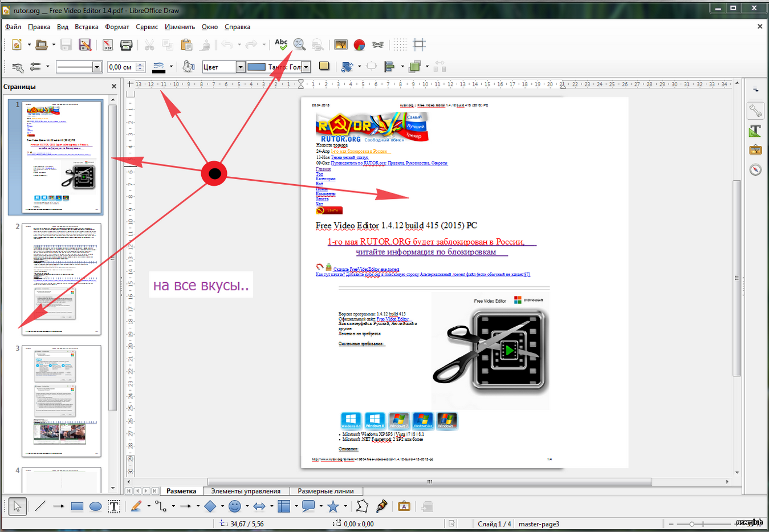Open sidebar Navigator compass panel
Viewport: 769px width, 532px height.
click(x=755, y=169)
